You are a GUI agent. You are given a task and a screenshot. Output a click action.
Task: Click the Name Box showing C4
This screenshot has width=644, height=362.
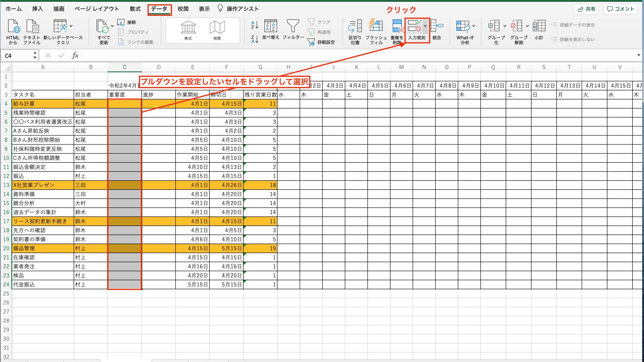coord(16,56)
